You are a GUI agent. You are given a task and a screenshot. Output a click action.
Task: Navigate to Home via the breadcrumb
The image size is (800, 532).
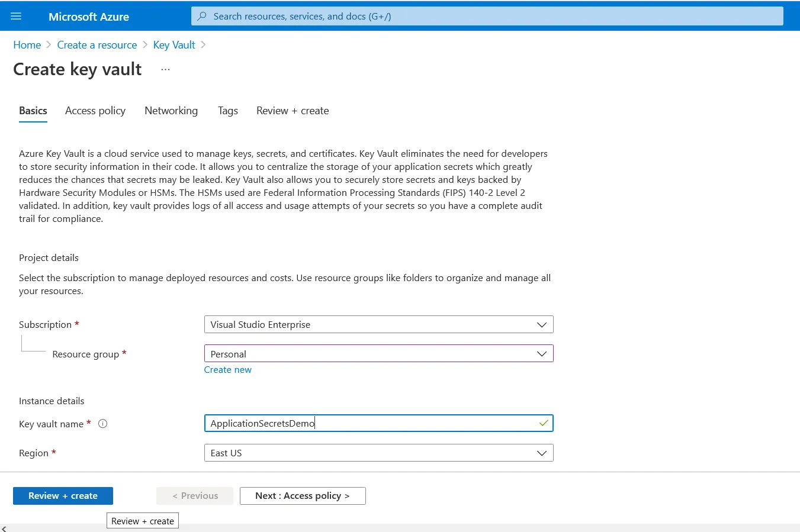tap(27, 44)
